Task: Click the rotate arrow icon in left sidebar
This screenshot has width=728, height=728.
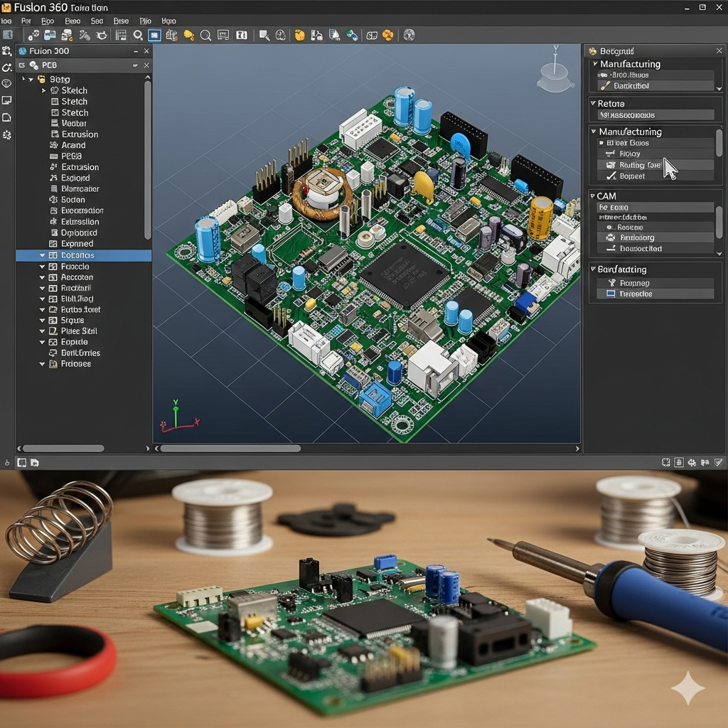Action: pyautogui.click(x=6, y=68)
